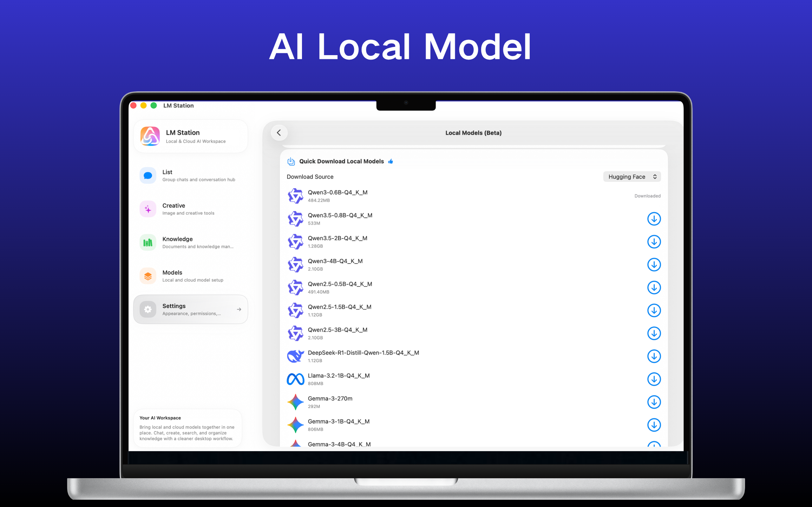Click the DeepSeek whale icon

click(296, 356)
